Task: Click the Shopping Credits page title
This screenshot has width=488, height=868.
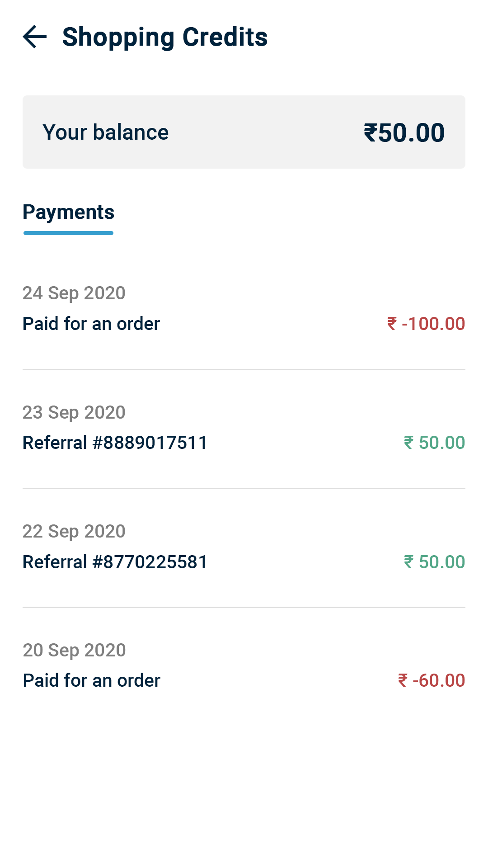Action: point(164,37)
